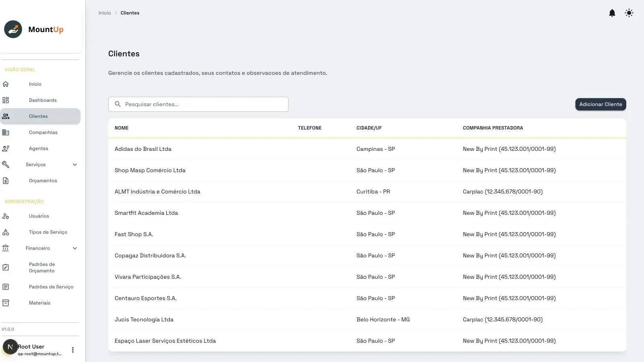Open the Jucis Tecnologia Ltda row
The height and width of the screenshot is (362, 644).
tap(367, 319)
